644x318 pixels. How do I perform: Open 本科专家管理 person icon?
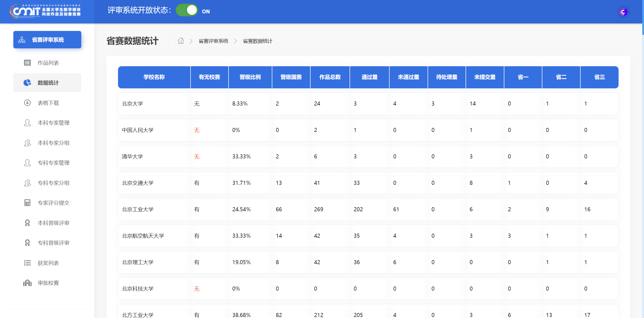[27, 123]
